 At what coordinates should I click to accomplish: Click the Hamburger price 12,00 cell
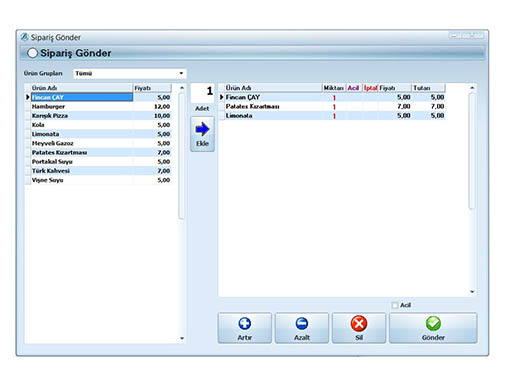[x=152, y=107]
